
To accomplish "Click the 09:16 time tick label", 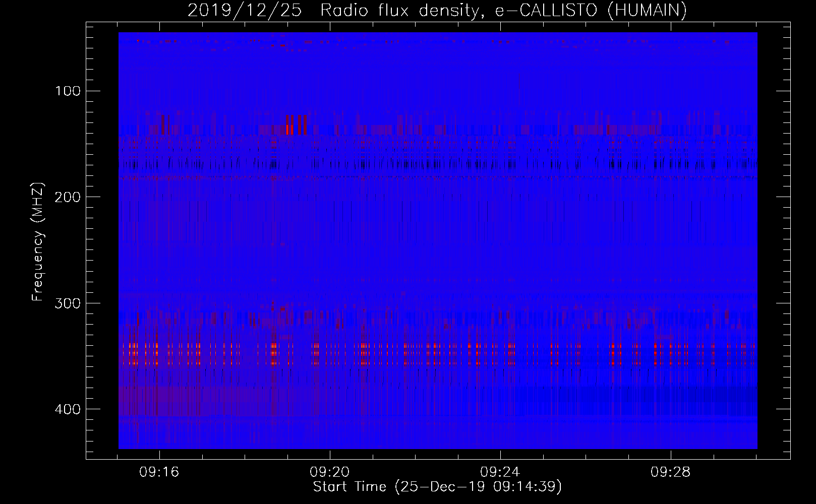I will pyautogui.click(x=159, y=472).
